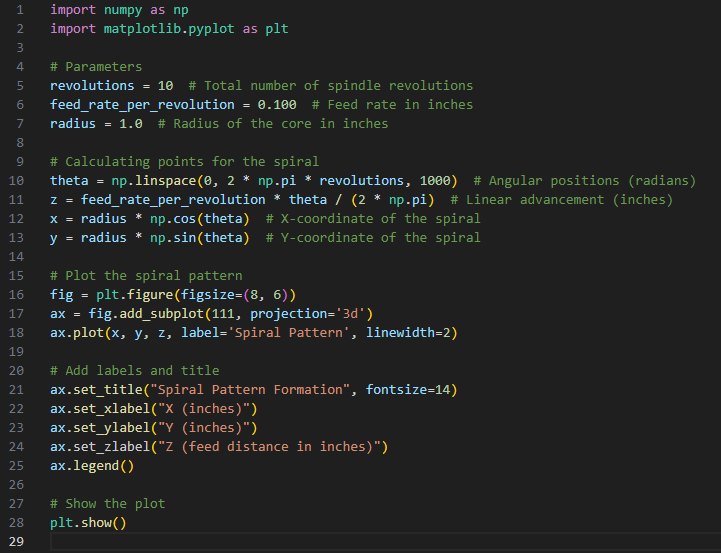This screenshot has height=553, width=721.
Task: Click 'fig.add_subplot' on line 17
Action: pos(146,314)
